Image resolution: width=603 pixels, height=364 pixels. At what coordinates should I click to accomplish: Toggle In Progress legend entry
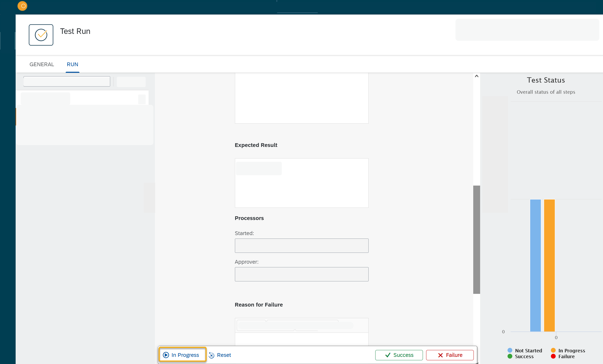click(568, 350)
